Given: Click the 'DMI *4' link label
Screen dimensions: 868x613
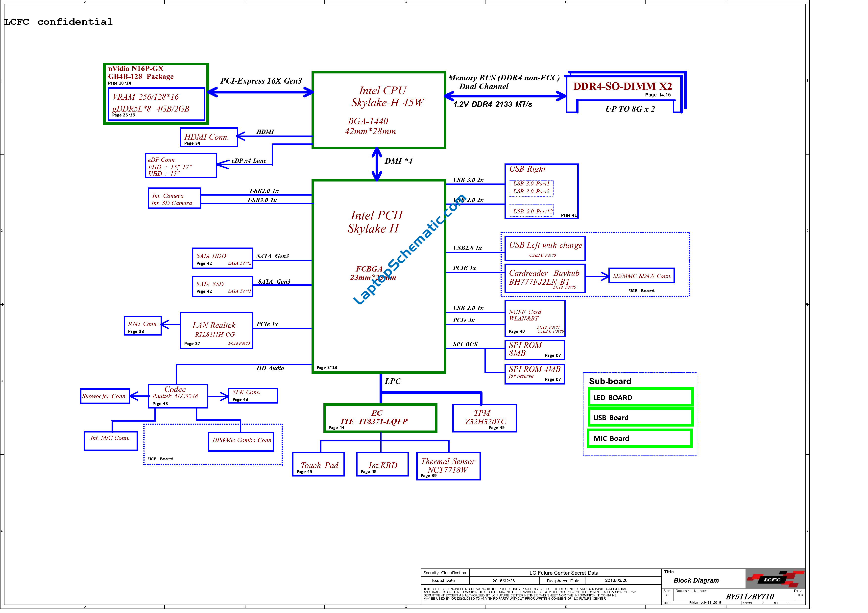Looking at the screenshot, I should pos(398,161).
